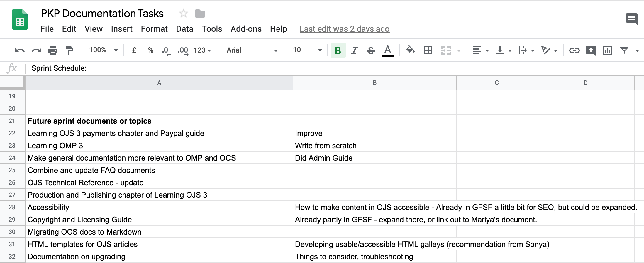The width and height of the screenshot is (644, 263).
Task: Click the Undo icon
Action: point(20,50)
